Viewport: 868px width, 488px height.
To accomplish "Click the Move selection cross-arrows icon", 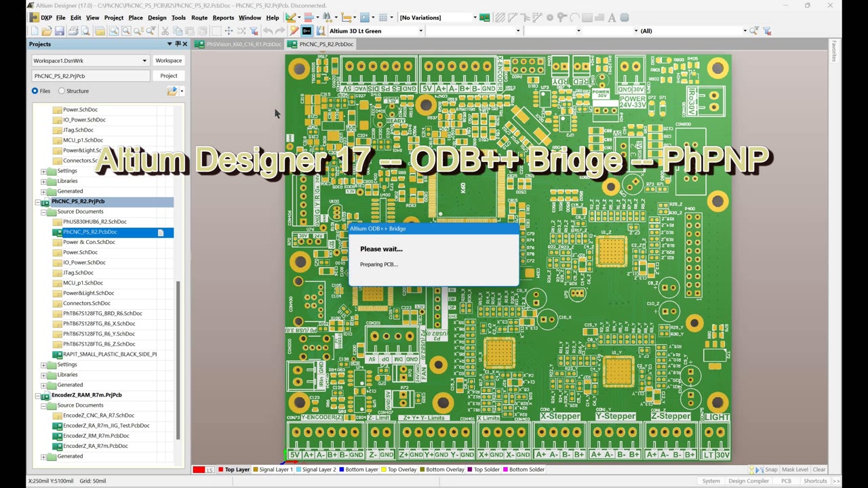I will click(x=229, y=31).
